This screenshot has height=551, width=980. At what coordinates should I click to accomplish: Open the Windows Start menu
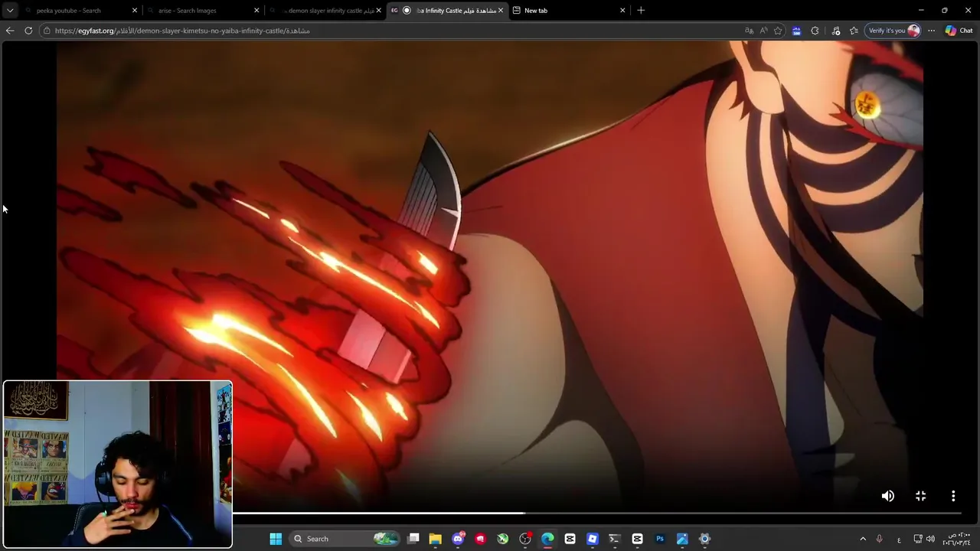click(276, 539)
